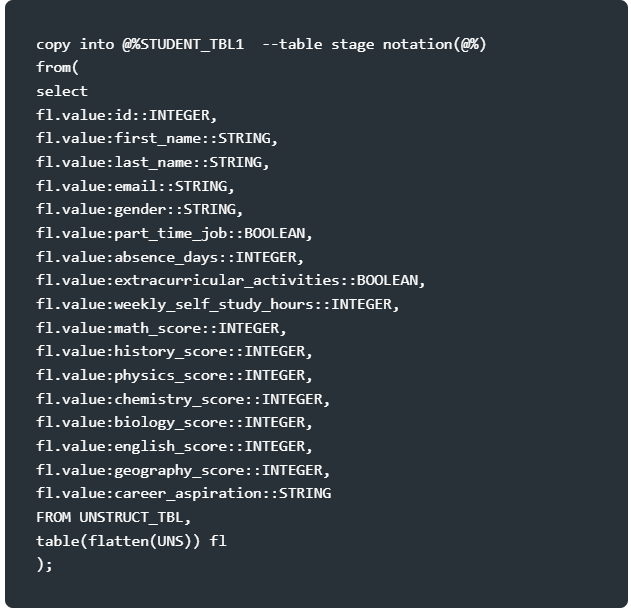Click the 'select' keyword line
The image size is (631, 610).
(x=62, y=91)
